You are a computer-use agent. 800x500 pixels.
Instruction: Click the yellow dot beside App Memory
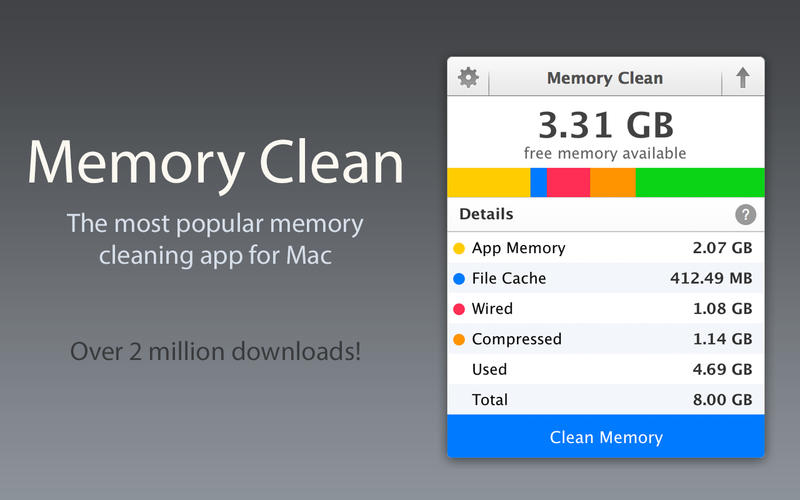click(459, 248)
